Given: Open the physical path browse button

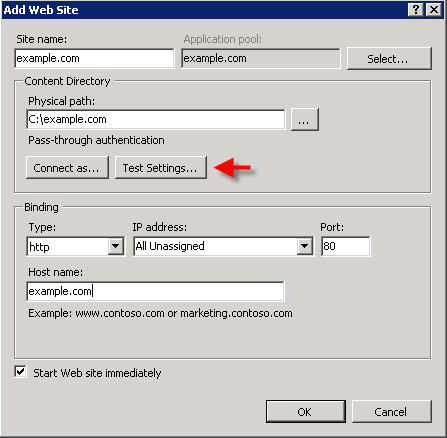Looking at the screenshot, I should [305, 119].
